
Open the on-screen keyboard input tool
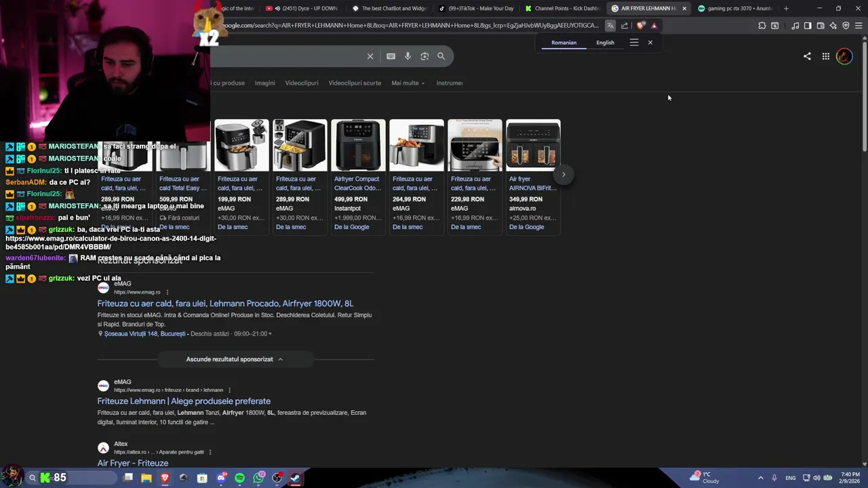391,56
